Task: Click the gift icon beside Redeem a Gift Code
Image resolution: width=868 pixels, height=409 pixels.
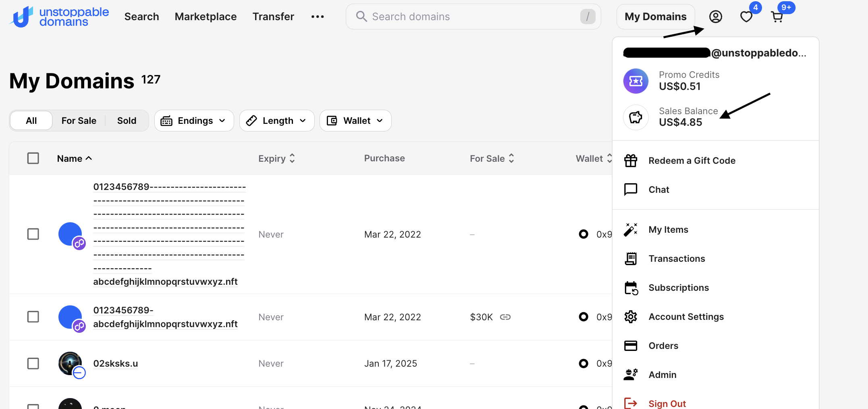Action: click(631, 161)
